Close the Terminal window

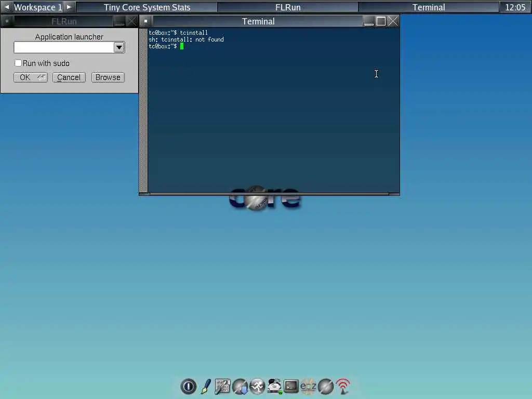click(393, 21)
